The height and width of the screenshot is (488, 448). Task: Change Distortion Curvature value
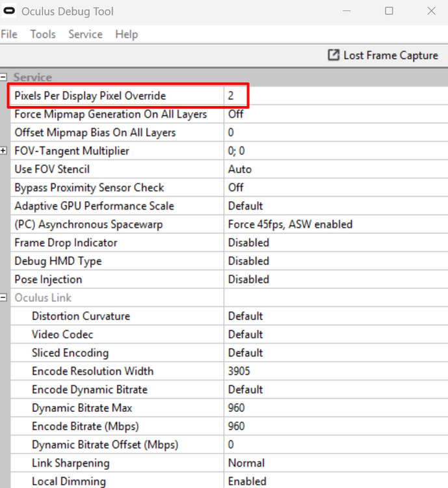336,316
